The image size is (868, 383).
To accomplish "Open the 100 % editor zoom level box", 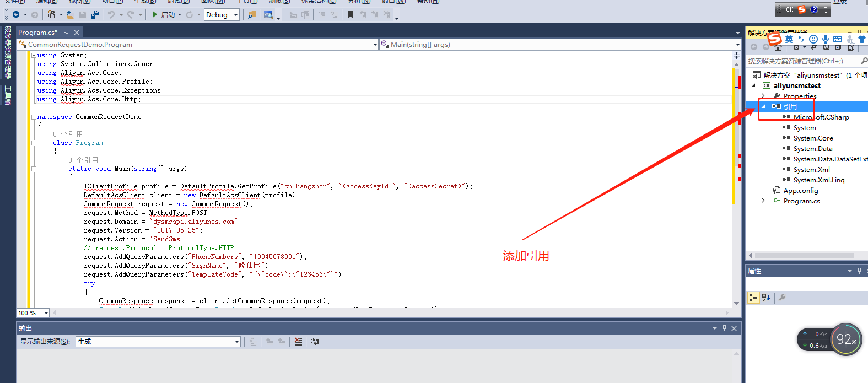I will coord(33,313).
